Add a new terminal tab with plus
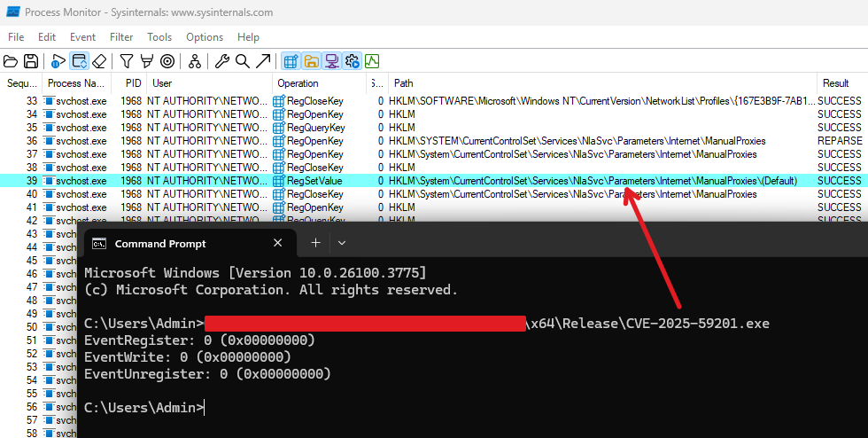The image size is (868, 438). 314,243
